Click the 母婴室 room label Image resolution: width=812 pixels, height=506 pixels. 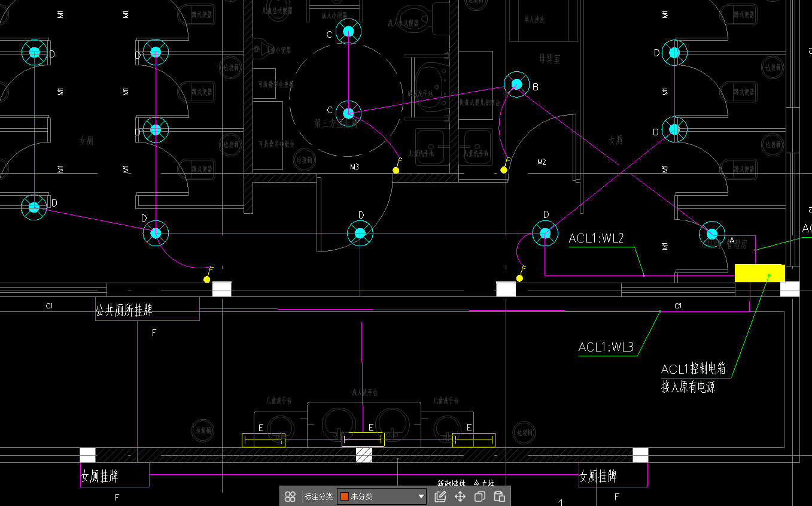549,59
